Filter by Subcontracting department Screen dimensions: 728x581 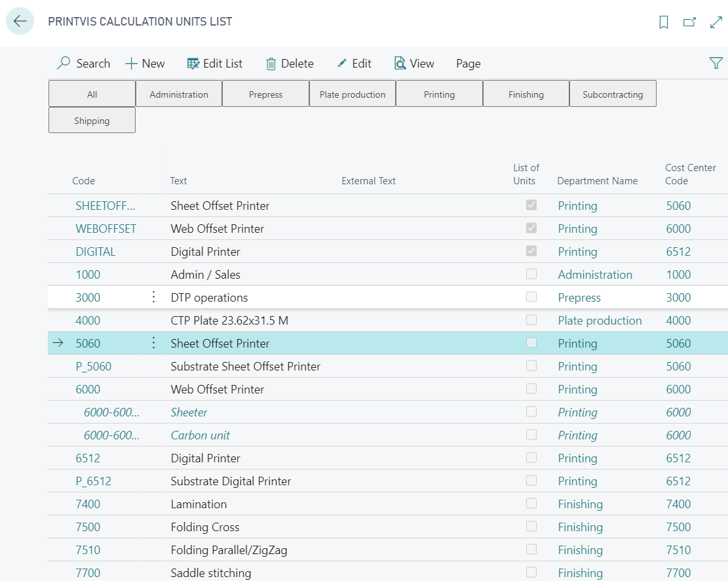click(x=613, y=94)
